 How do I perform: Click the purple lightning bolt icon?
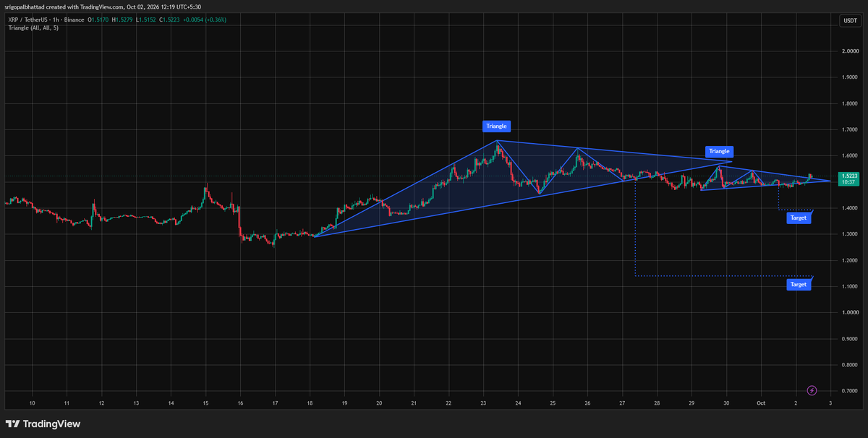point(812,390)
